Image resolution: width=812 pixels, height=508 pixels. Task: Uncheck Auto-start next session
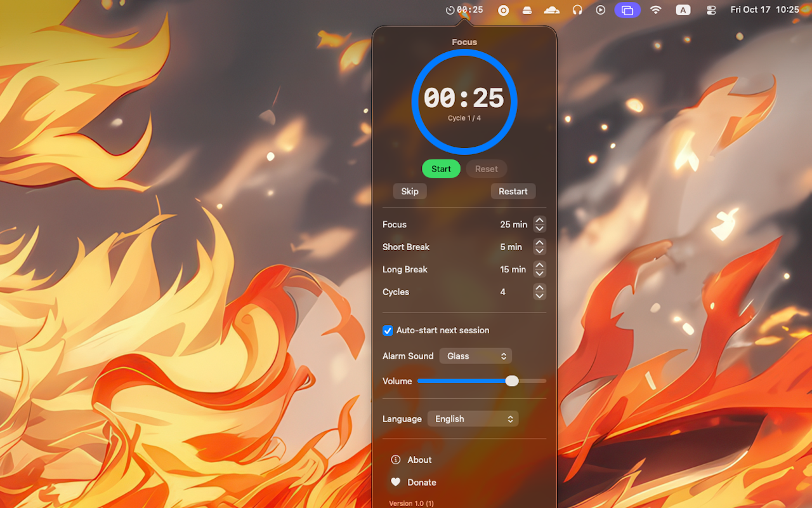388,330
